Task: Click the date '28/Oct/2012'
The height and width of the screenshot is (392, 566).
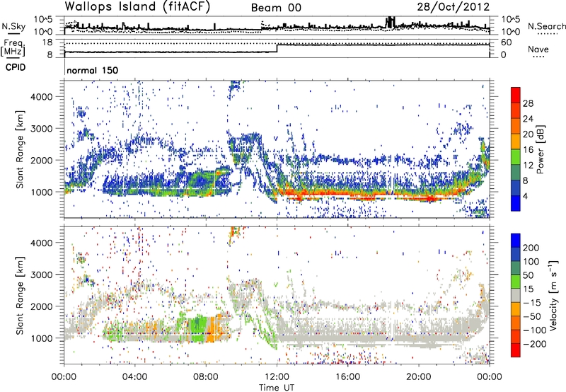Action: [454, 7]
